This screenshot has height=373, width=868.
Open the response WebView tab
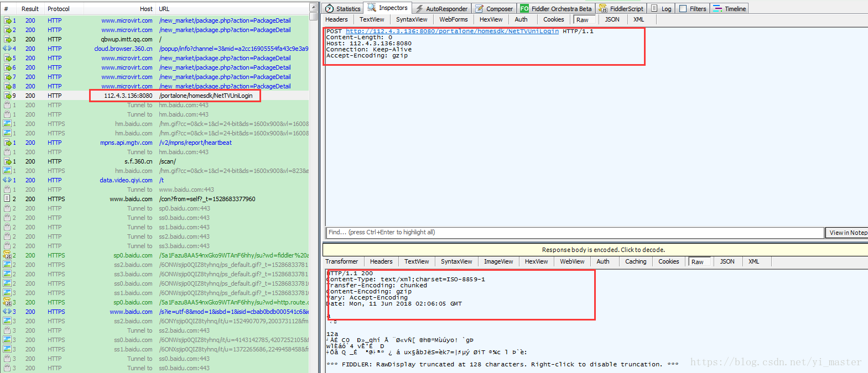[572, 261]
